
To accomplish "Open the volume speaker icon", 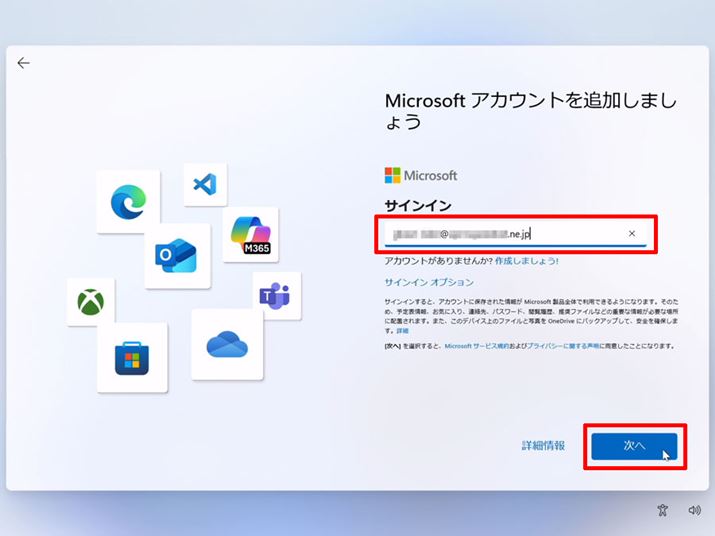I will pos(694,510).
